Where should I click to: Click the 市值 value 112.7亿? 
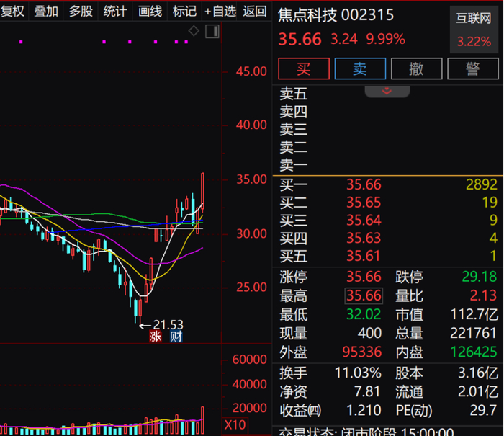[474, 314]
